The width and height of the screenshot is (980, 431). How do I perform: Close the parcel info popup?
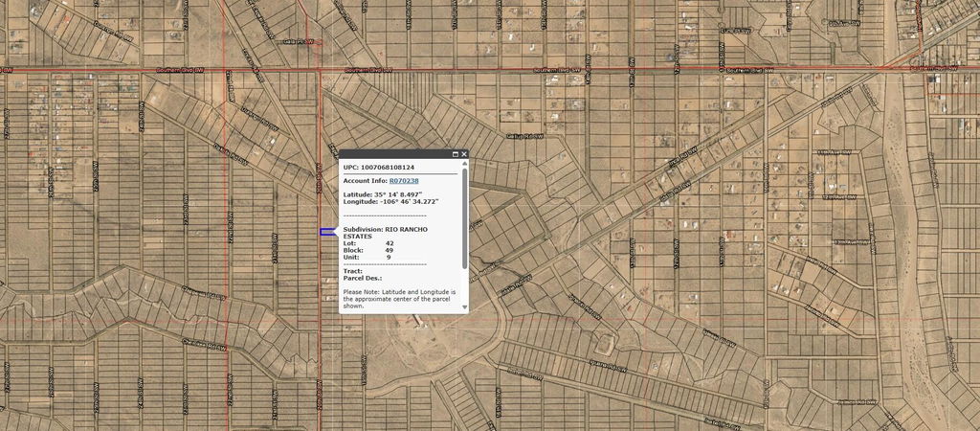point(464,154)
